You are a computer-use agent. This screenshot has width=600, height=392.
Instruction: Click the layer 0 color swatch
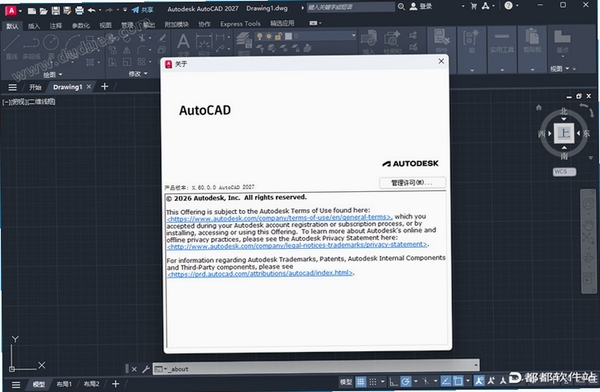pos(289,36)
